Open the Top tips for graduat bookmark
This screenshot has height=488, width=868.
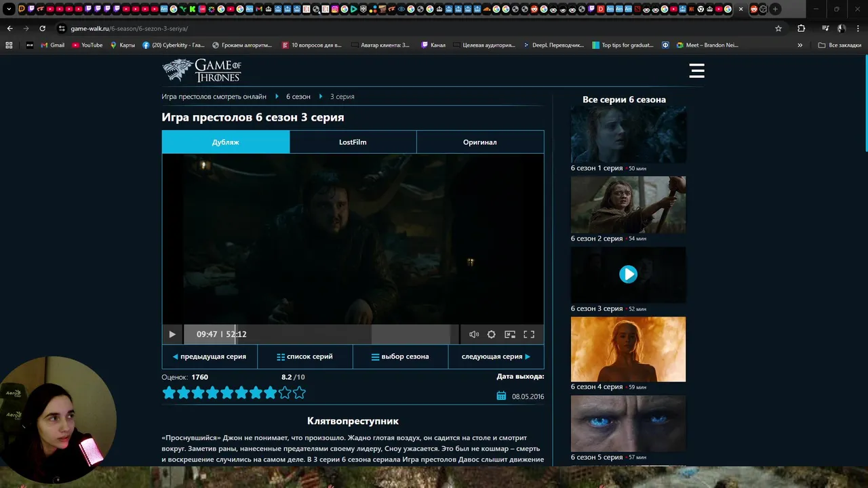pos(623,45)
